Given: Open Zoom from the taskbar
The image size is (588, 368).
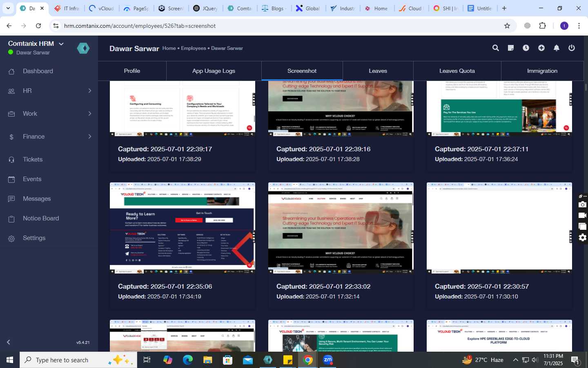Looking at the screenshot, I should click(x=328, y=360).
